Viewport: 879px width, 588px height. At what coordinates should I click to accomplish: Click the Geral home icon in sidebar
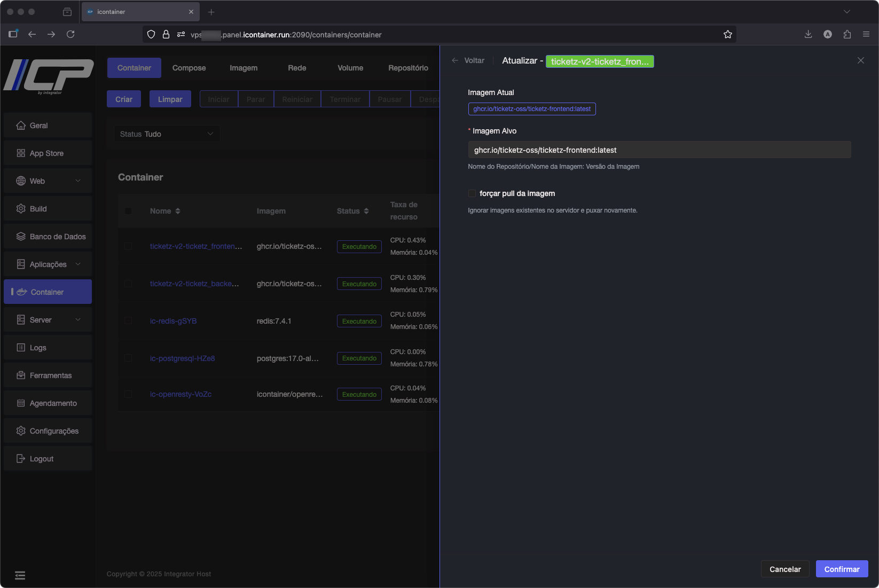point(21,126)
